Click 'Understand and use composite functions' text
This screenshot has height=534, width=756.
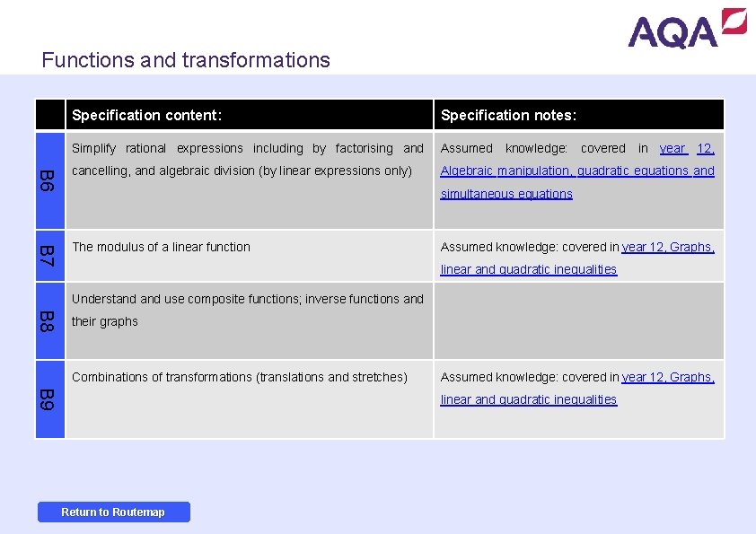(247, 310)
